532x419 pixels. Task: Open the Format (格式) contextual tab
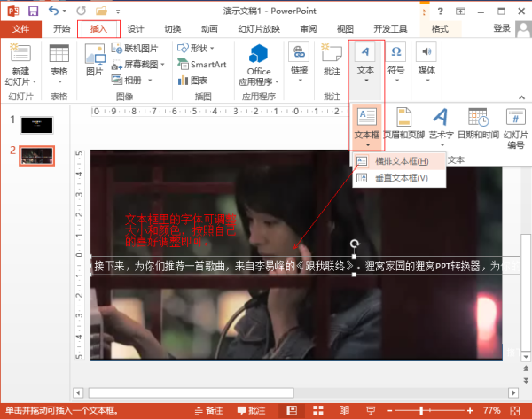tap(440, 29)
